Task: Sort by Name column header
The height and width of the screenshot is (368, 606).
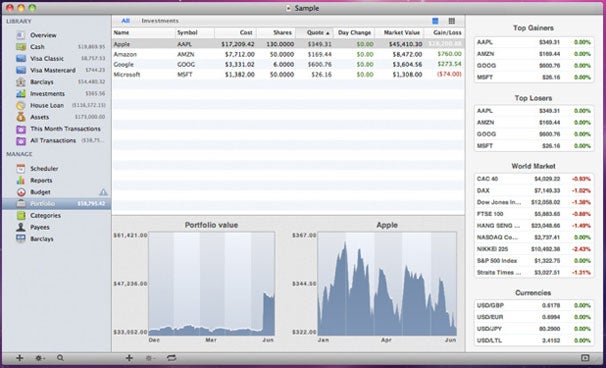Action: click(x=143, y=33)
